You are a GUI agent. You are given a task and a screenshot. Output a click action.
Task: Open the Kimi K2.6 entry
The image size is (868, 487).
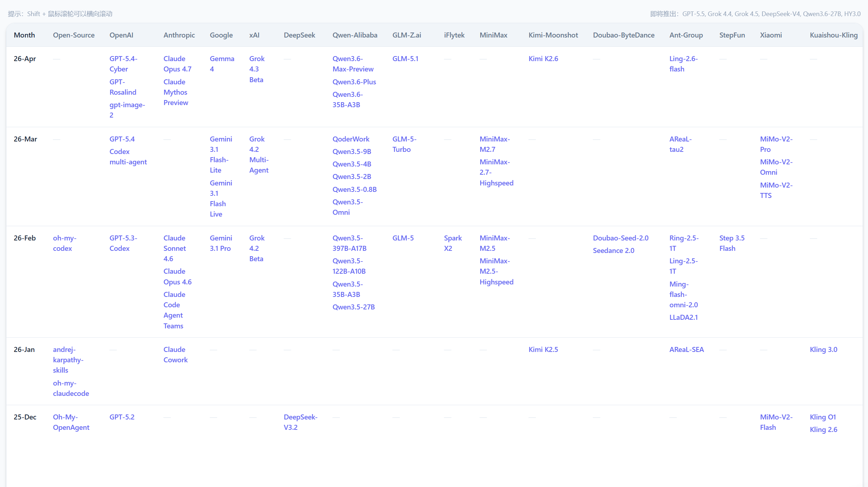[543, 59]
